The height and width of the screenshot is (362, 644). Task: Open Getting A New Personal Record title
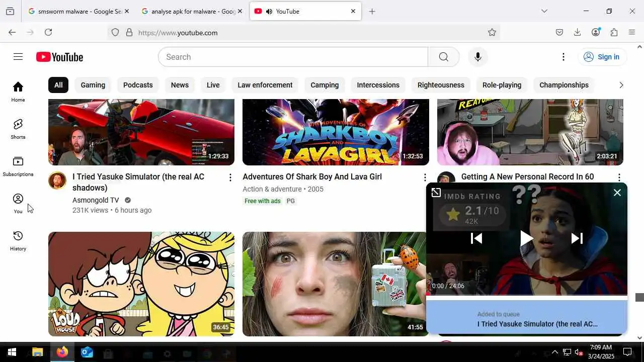point(527,177)
